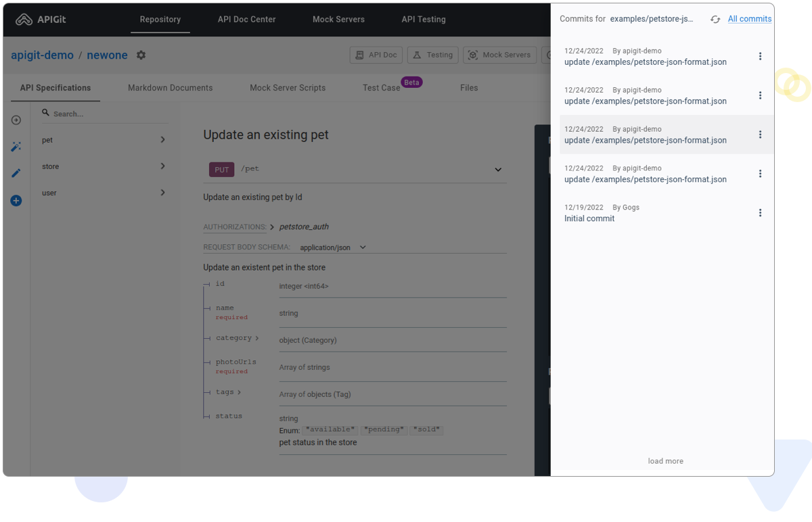
Task: Open API Testing in top navigation
Action: (x=424, y=20)
